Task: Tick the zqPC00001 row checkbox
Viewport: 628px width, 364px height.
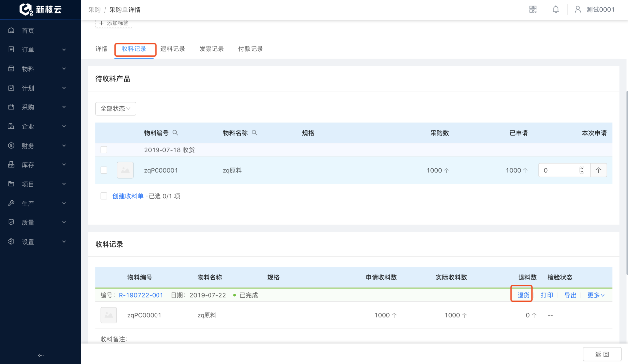Action: 104,170
